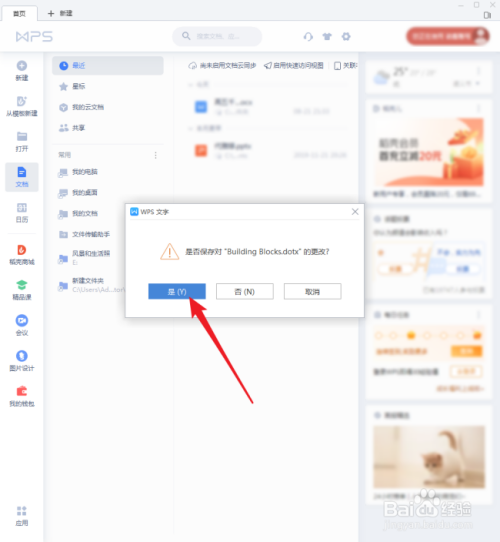Open weather card more options
The image size is (500, 542).
tap(479, 71)
